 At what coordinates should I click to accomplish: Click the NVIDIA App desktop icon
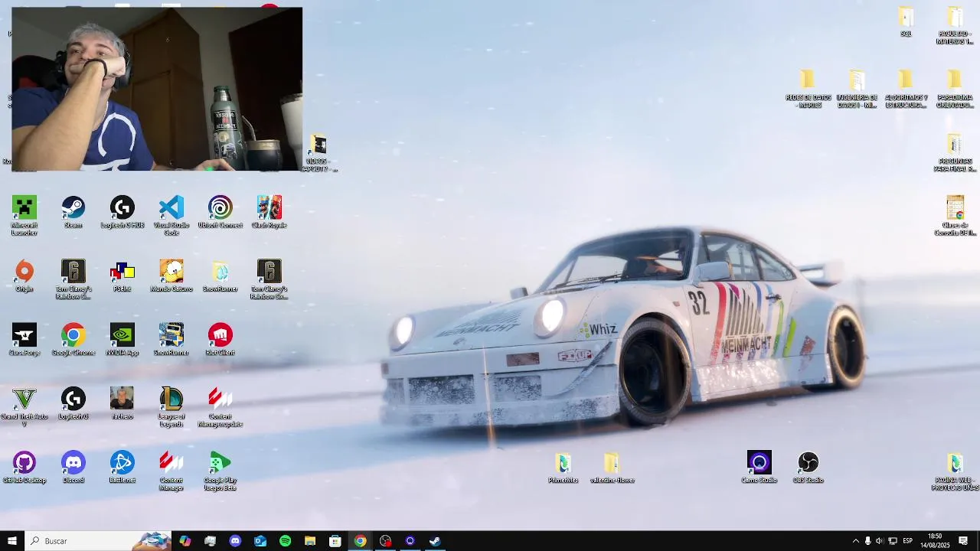(122, 339)
